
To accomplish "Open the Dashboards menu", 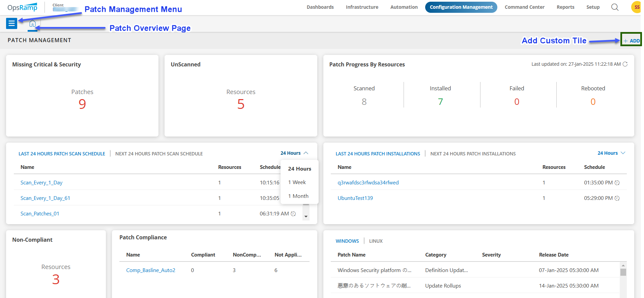I will click(x=320, y=7).
